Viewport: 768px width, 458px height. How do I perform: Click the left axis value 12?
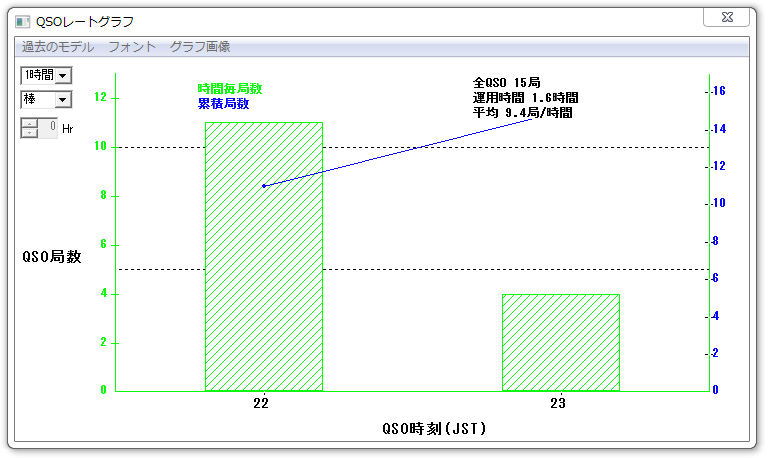(100, 97)
